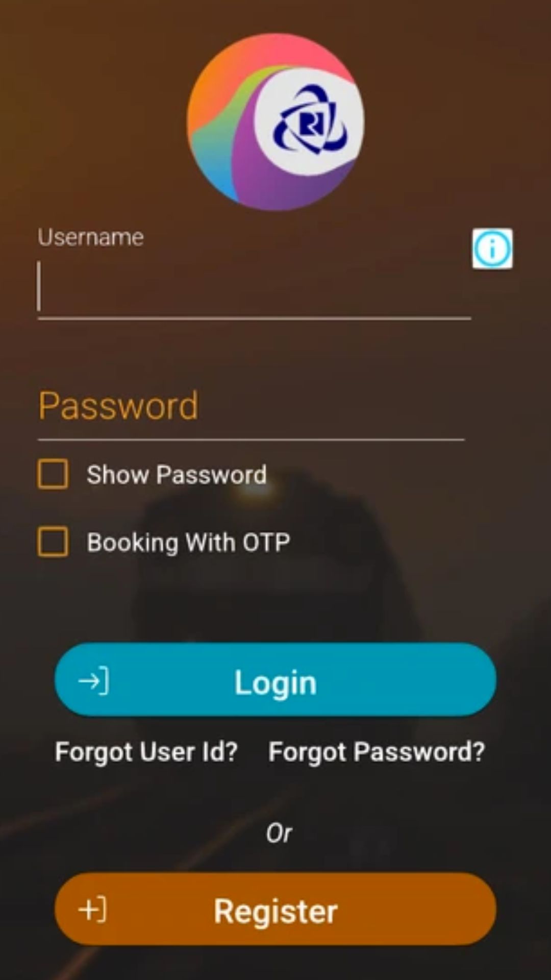Tap the blue info icon beside Username
Image resolution: width=551 pixels, height=980 pixels.
(x=492, y=249)
